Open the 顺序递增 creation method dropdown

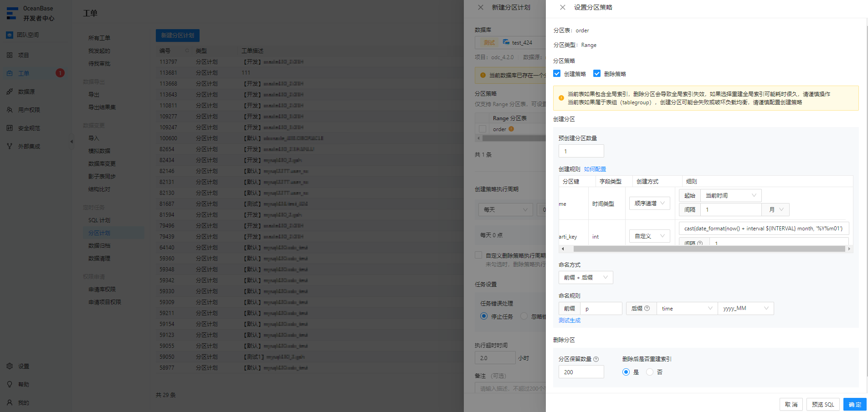(x=650, y=203)
